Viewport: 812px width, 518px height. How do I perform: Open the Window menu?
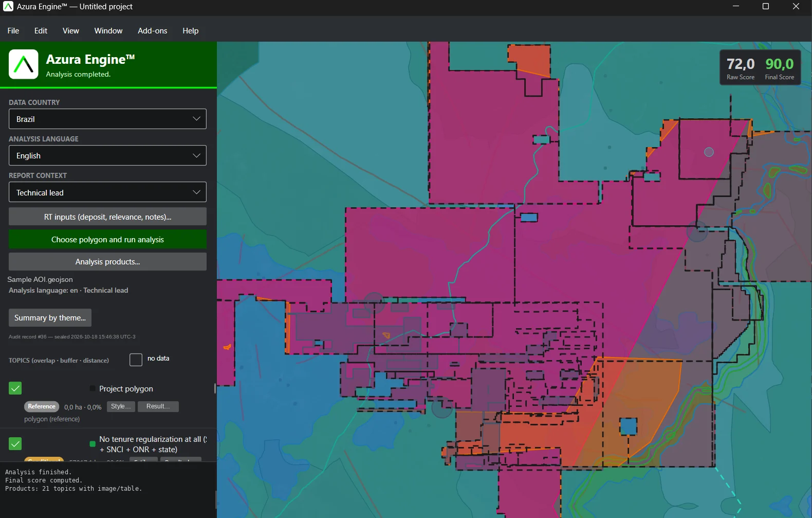click(108, 31)
